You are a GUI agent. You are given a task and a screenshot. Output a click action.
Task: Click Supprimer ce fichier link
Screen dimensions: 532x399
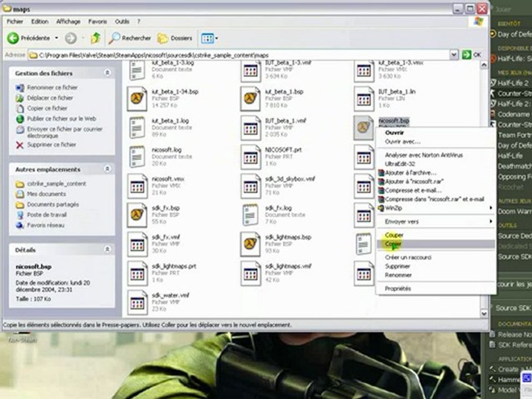click(52, 145)
